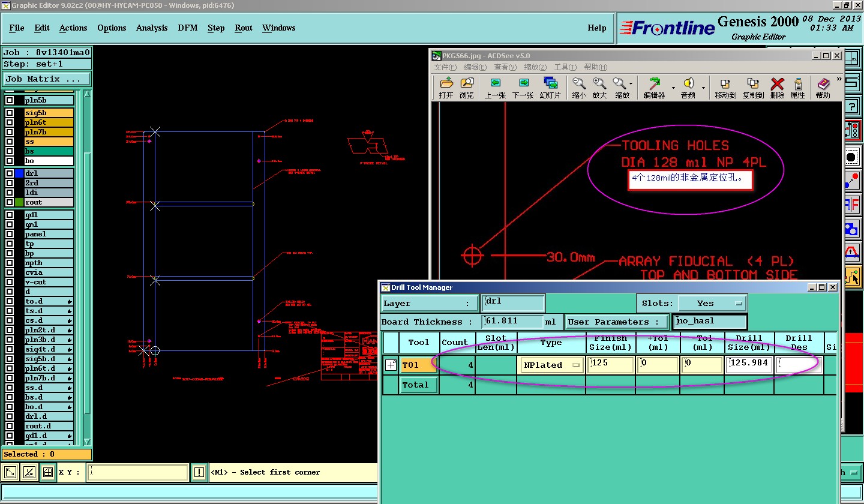Open the Slots Yes dropdown
Viewport: 864px width, 504px height.
[x=712, y=303]
